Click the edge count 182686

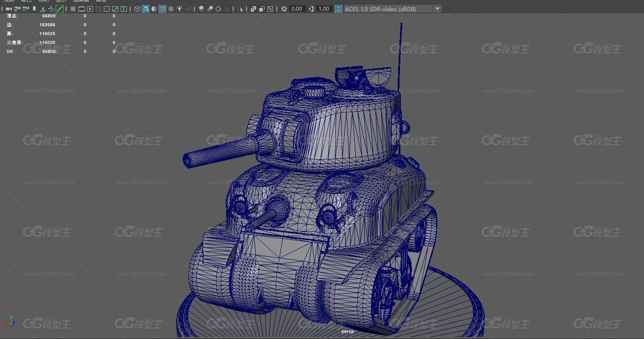coord(47,25)
